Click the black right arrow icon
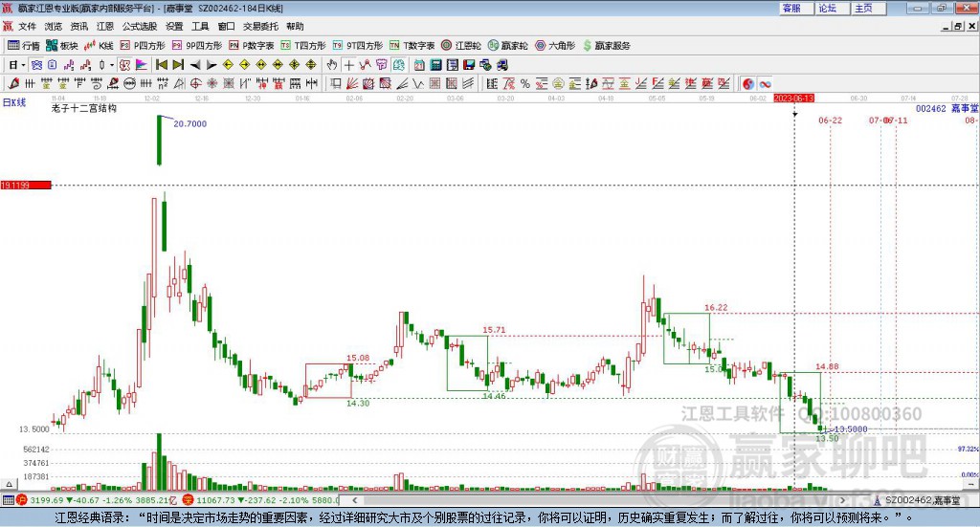This screenshot has width=980, height=527. click(212, 65)
